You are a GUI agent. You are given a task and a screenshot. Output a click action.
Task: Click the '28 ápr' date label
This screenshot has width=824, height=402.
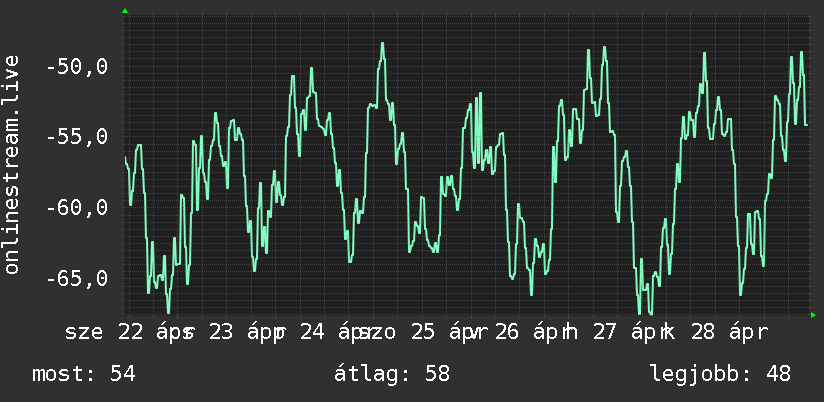pyautogui.click(x=730, y=333)
